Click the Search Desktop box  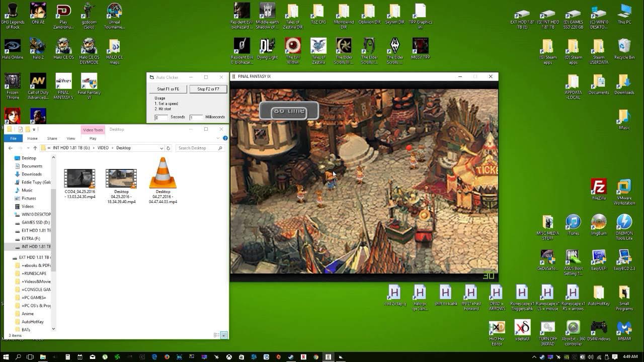click(x=200, y=148)
